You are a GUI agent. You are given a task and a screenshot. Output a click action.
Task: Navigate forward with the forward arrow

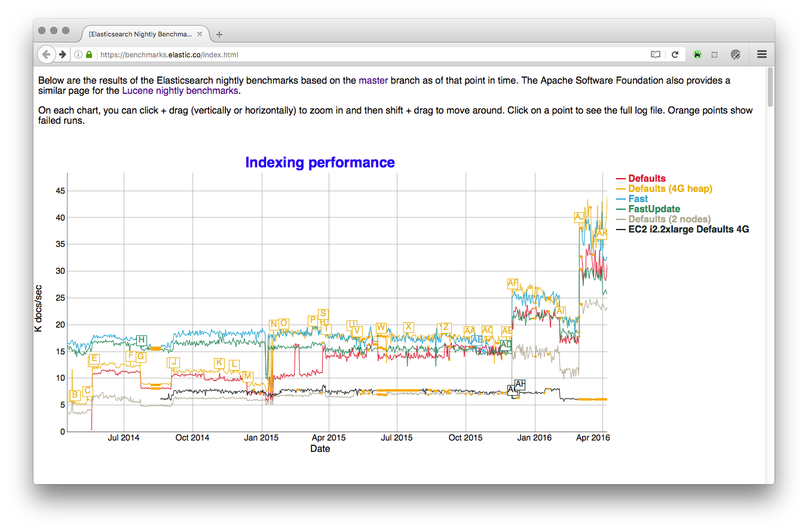tap(63, 54)
